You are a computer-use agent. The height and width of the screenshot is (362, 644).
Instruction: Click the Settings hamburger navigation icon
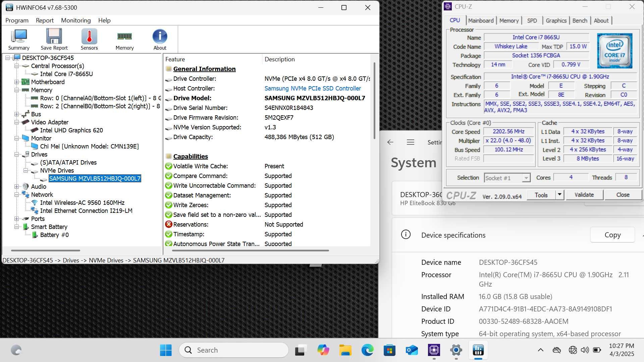pos(410,142)
